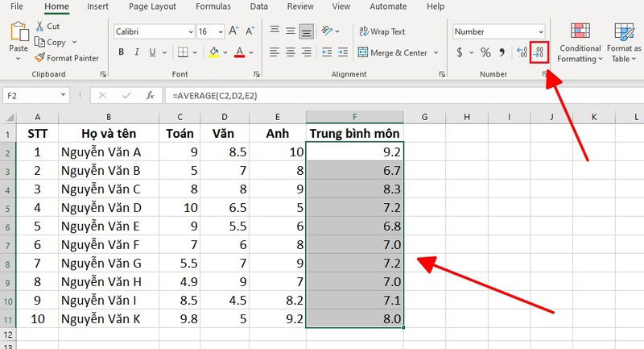Expand Paste options arrow

pos(18,59)
